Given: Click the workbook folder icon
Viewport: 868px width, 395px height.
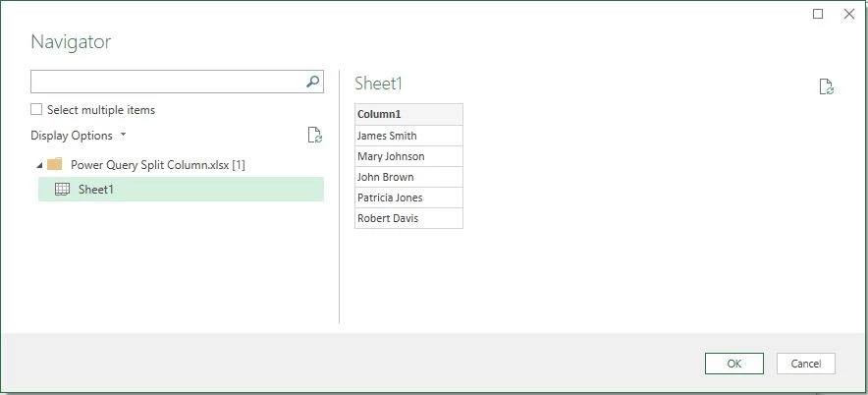Looking at the screenshot, I should (x=54, y=164).
